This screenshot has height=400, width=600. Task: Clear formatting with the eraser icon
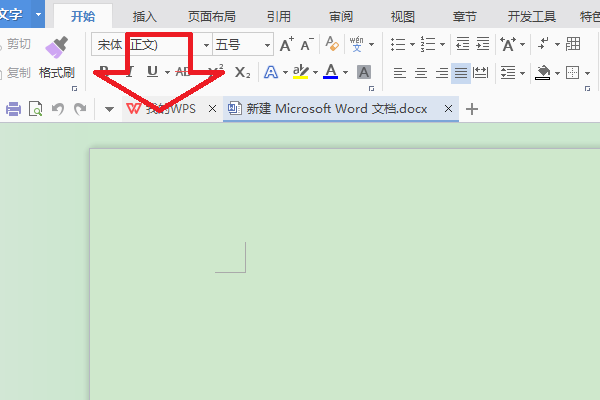point(332,44)
